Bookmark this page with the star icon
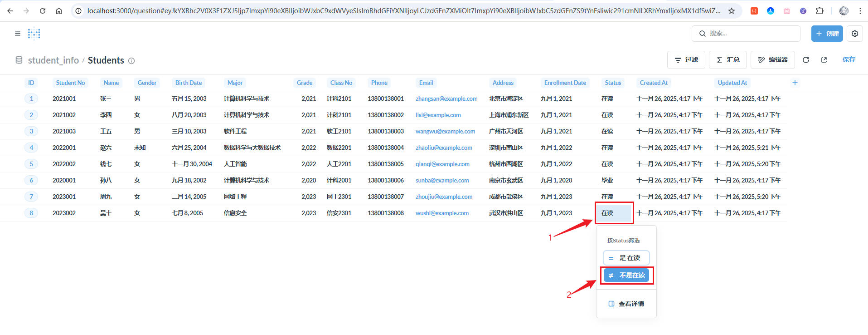The image size is (868, 335). [x=732, y=11]
